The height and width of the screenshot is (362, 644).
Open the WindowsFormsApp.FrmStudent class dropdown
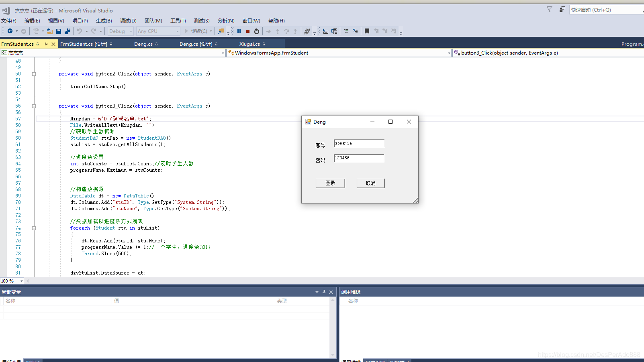click(339, 53)
